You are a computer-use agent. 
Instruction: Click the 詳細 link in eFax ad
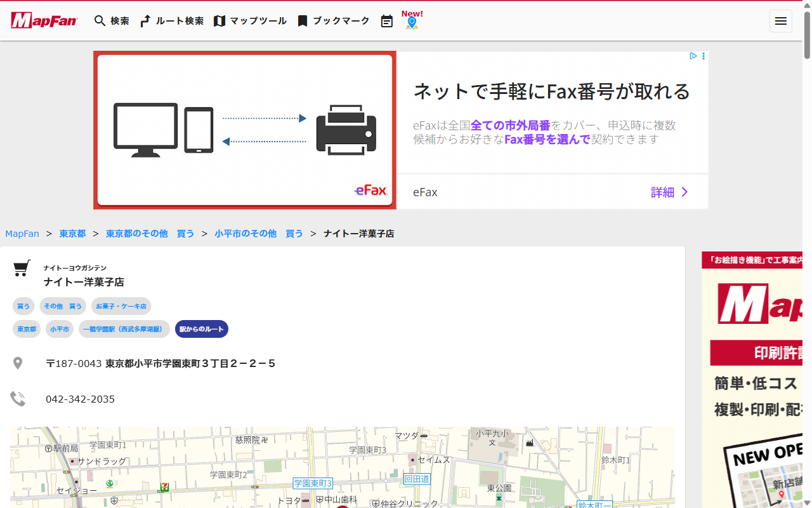[670, 192]
